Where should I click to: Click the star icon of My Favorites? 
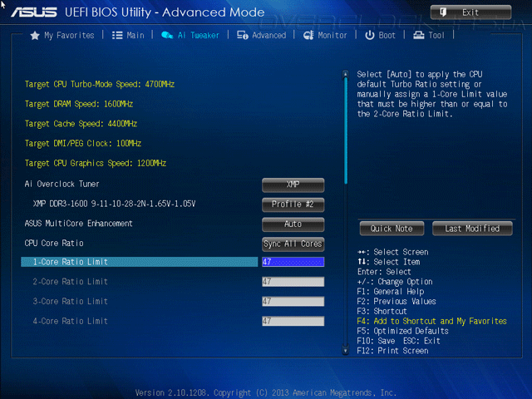click(x=35, y=35)
